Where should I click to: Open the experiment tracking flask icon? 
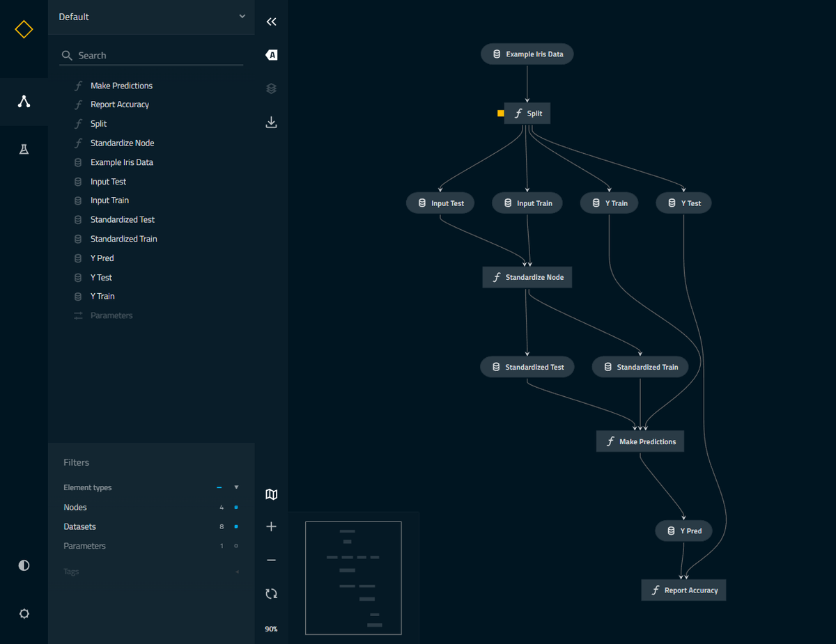(24, 149)
